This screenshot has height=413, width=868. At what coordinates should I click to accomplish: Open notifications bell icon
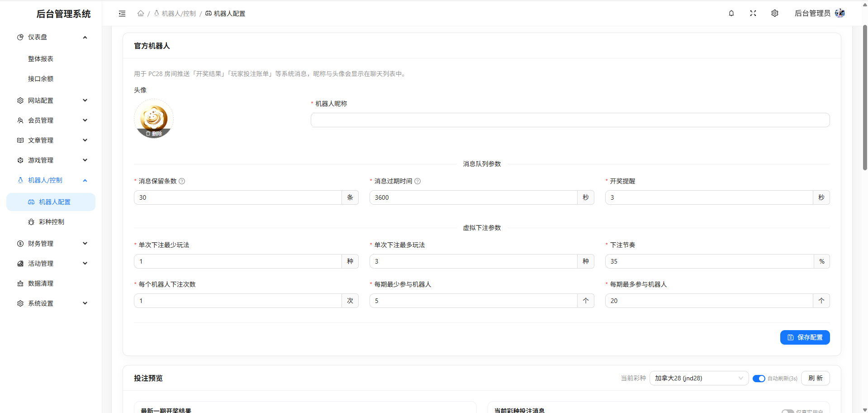[x=731, y=13]
